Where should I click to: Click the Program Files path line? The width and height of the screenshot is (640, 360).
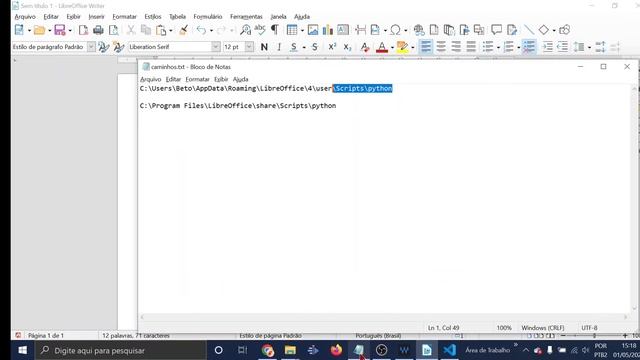pyautogui.click(x=238, y=106)
